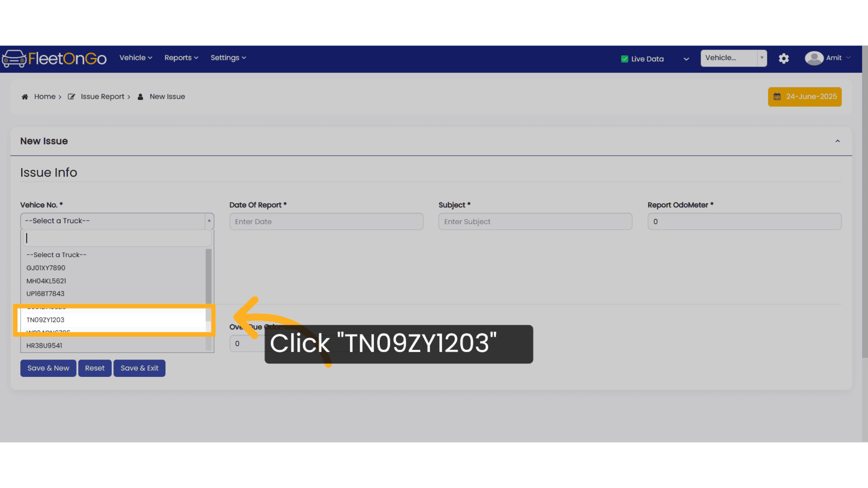Click the person icon beside New Issue
Image resolution: width=868 pixels, height=488 pixels.
(141, 97)
